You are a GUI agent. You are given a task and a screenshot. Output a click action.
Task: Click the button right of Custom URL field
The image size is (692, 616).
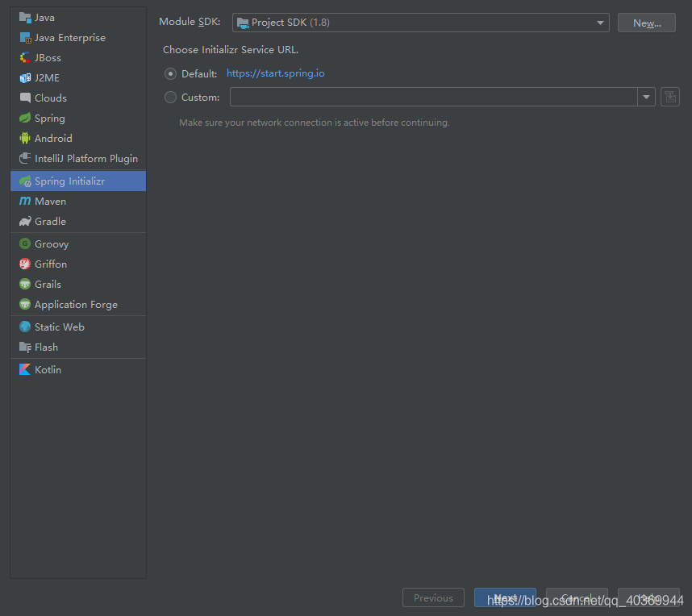[670, 97]
